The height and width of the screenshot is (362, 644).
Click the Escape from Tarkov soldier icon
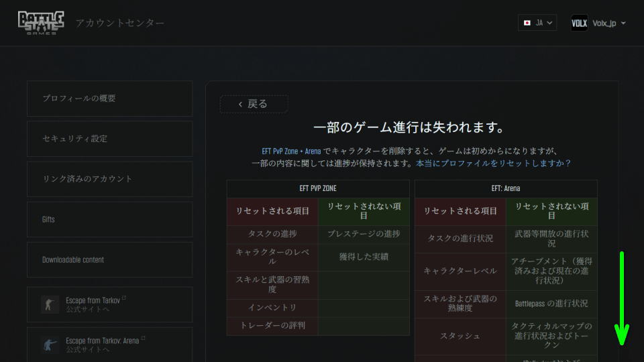click(50, 304)
